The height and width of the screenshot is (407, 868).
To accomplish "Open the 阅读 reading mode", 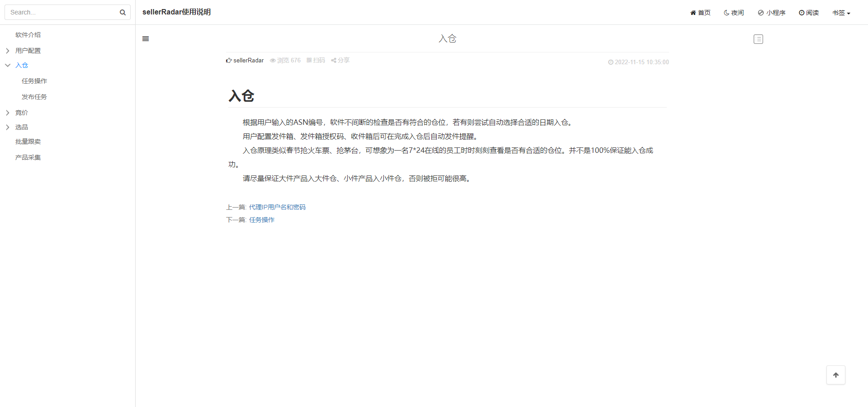I will pyautogui.click(x=809, y=13).
